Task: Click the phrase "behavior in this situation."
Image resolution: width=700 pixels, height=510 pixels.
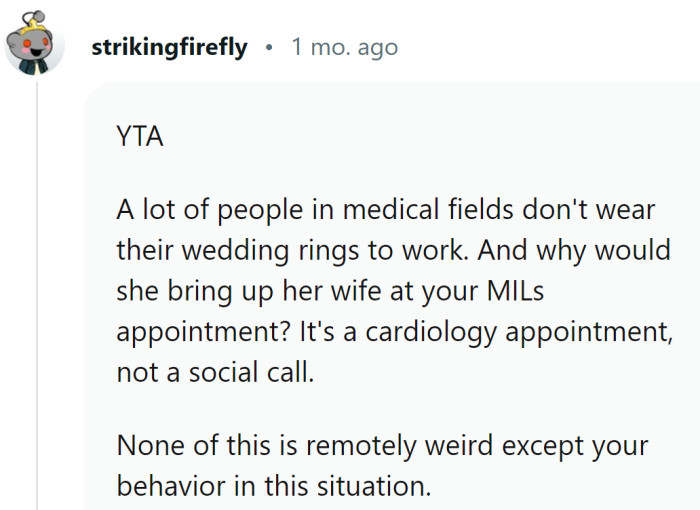Action: 274,485
